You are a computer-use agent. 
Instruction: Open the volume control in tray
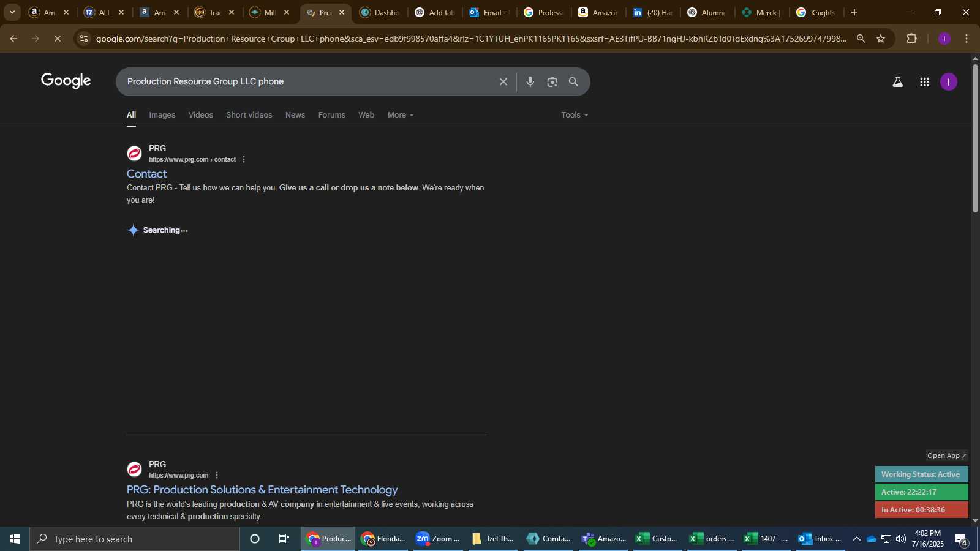(x=900, y=539)
